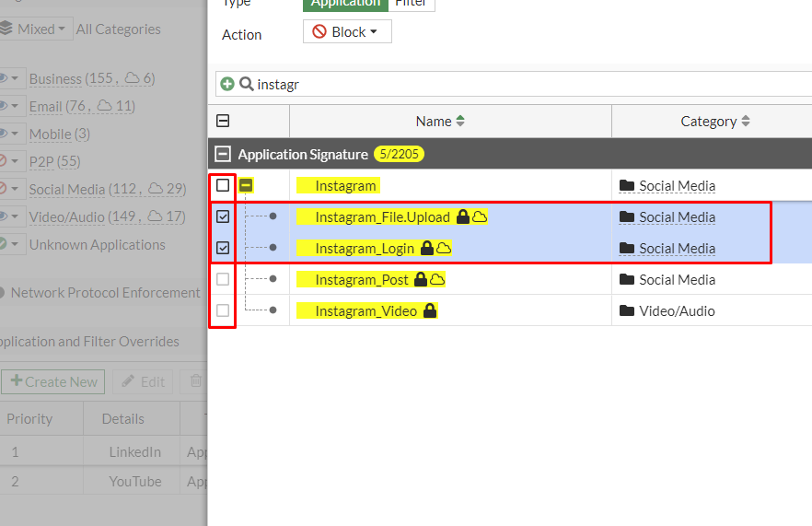Viewport: 812px width, 526px height.
Task: Toggle the select-all header checkbox
Action: (223, 121)
